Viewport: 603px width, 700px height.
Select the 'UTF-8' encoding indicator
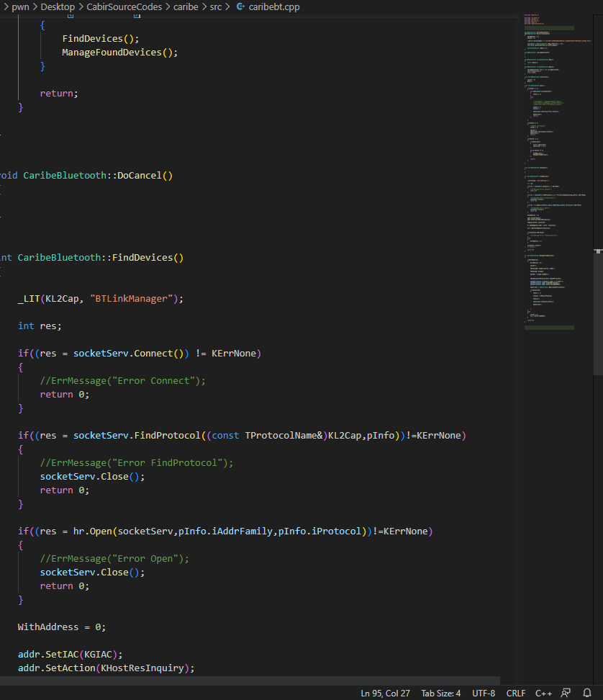(484, 693)
